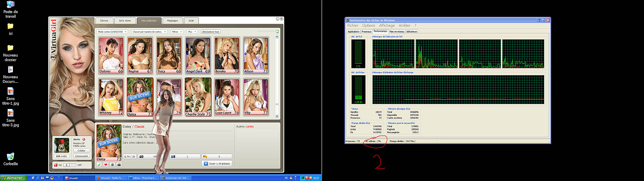Open the Plus dropdown
This screenshot has width=644, height=181.
pos(192,32)
